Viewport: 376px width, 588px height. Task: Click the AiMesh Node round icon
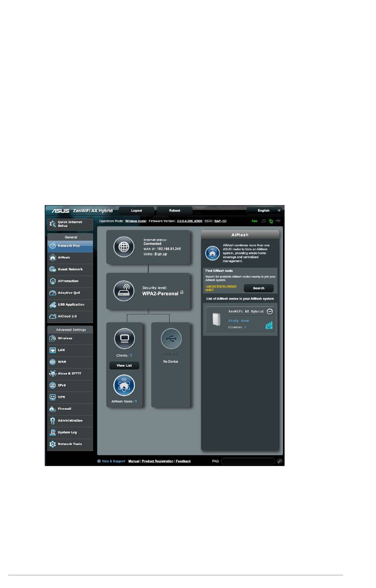(x=124, y=385)
